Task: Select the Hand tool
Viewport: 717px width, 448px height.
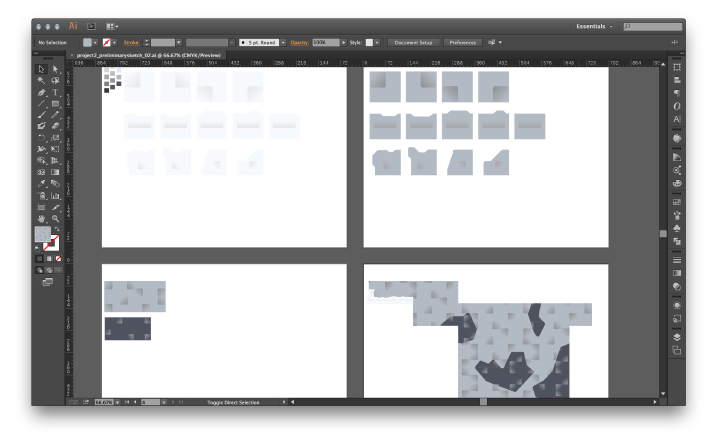Action: point(41,218)
